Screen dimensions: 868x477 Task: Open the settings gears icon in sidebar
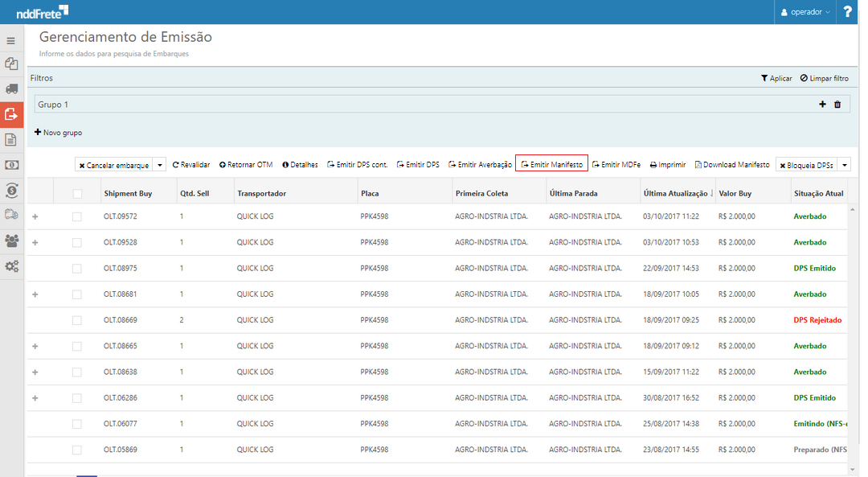click(x=11, y=266)
